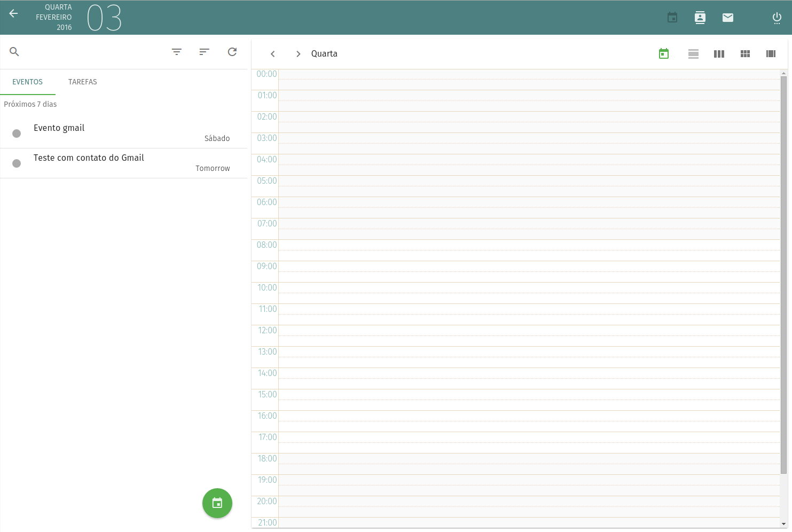The height and width of the screenshot is (532, 792).
Task: Open the Mail module icon
Action: point(727,18)
